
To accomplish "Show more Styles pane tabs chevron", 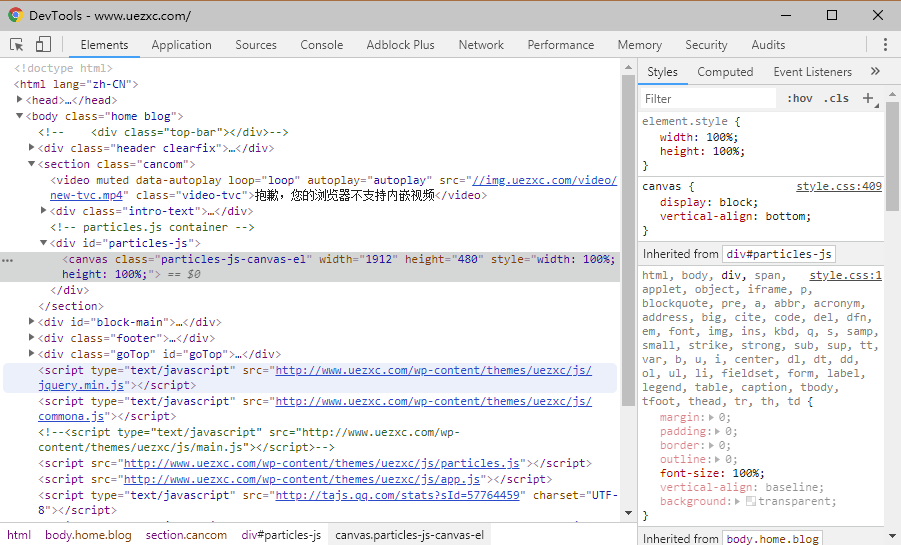I will tap(875, 72).
